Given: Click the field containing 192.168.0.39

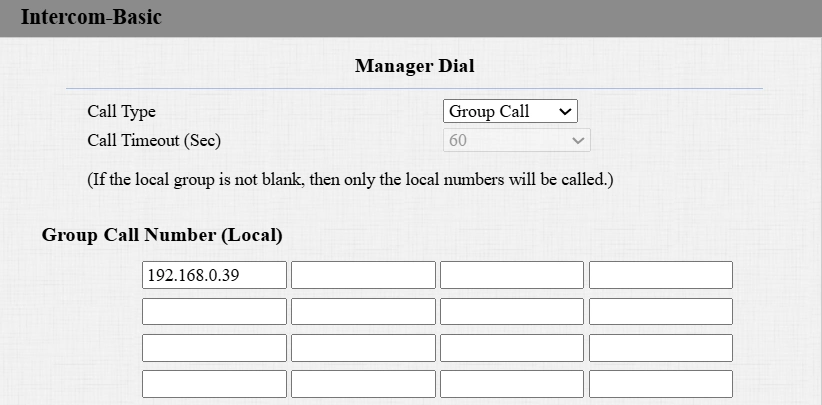Looking at the screenshot, I should [x=214, y=275].
